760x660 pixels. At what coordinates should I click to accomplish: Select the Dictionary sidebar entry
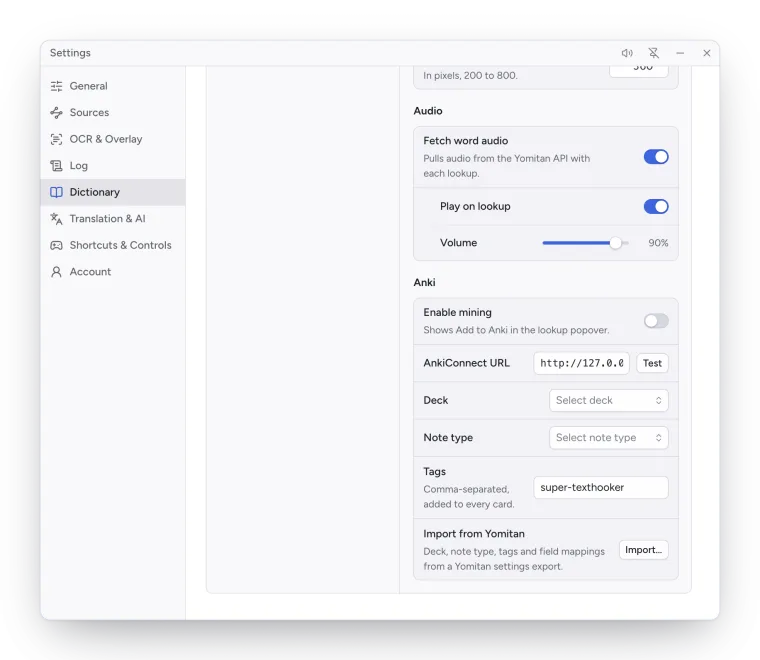[x=113, y=192]
